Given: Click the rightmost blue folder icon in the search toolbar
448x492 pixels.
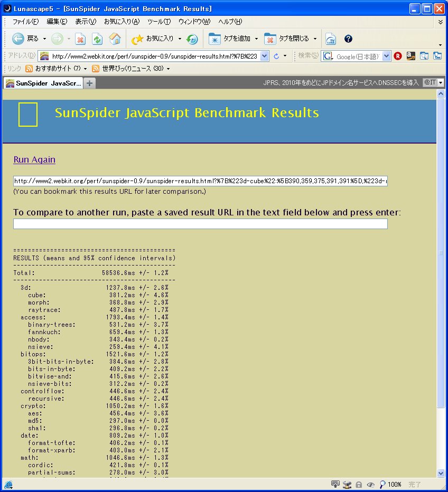Looking at the screenshot, I should click(437, 56).
